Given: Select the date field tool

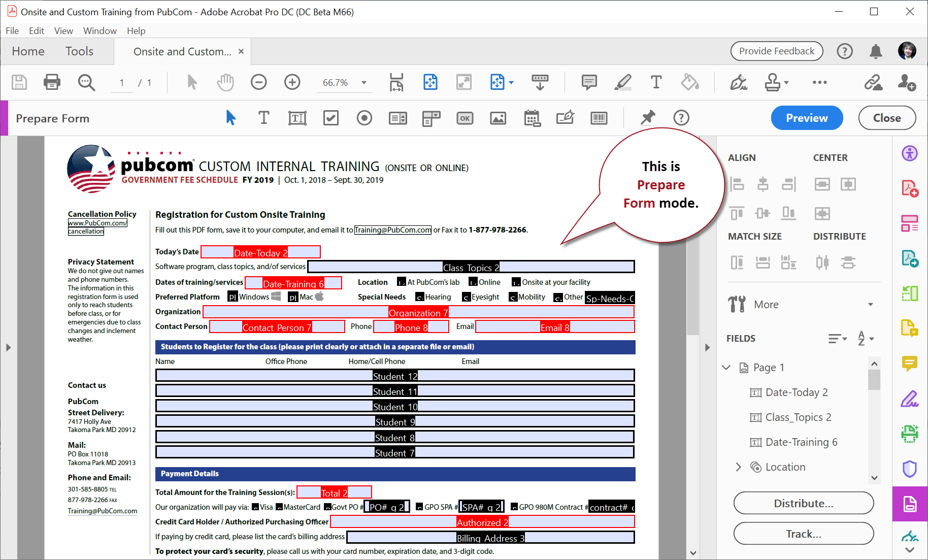Looking at the screenshot, I should (532, 118).
